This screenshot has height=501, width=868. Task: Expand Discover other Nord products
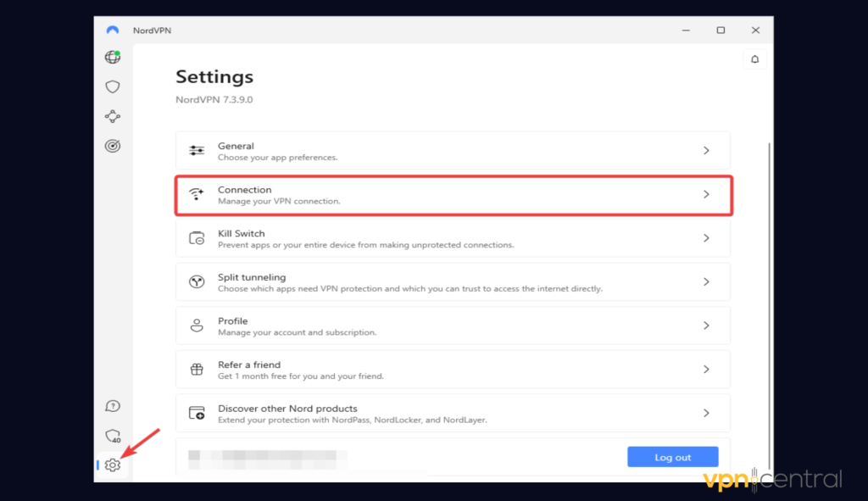tap(453, 413)
